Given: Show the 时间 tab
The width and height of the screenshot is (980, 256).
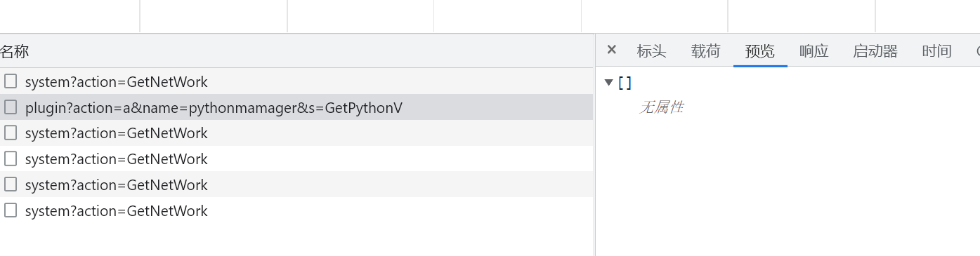Looking at the screenshot, I should 937,50.
